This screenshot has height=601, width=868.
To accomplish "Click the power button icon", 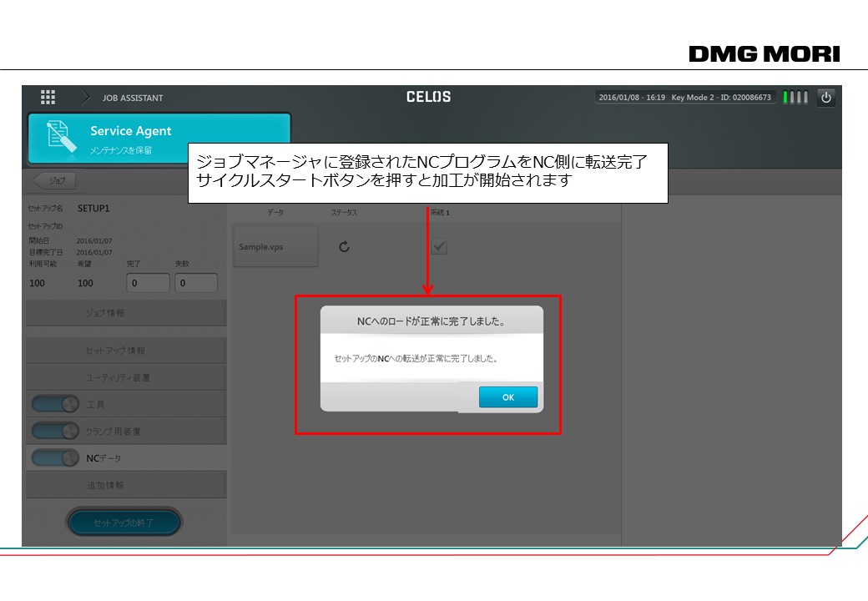I will (x=826, y=98).
